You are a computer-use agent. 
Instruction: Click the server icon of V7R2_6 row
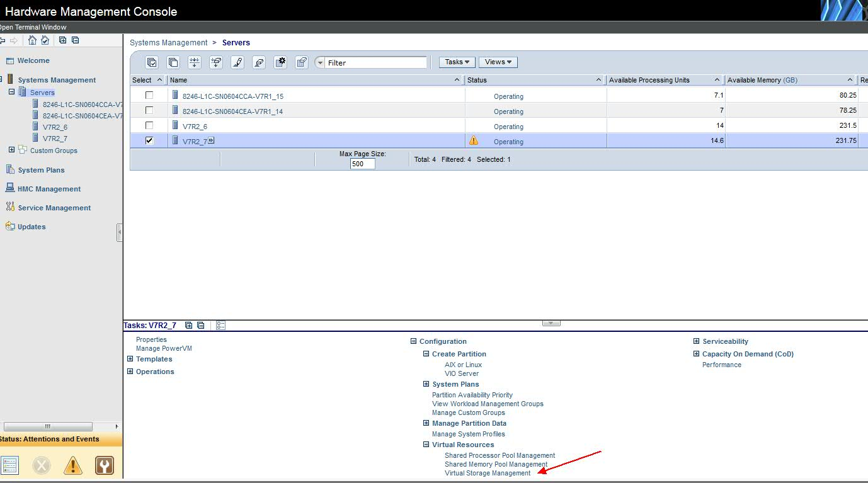176,125
